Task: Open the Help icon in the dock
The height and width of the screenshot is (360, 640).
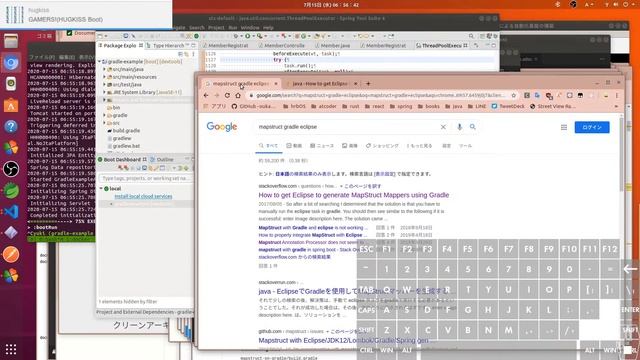Action: coord(11,127)
